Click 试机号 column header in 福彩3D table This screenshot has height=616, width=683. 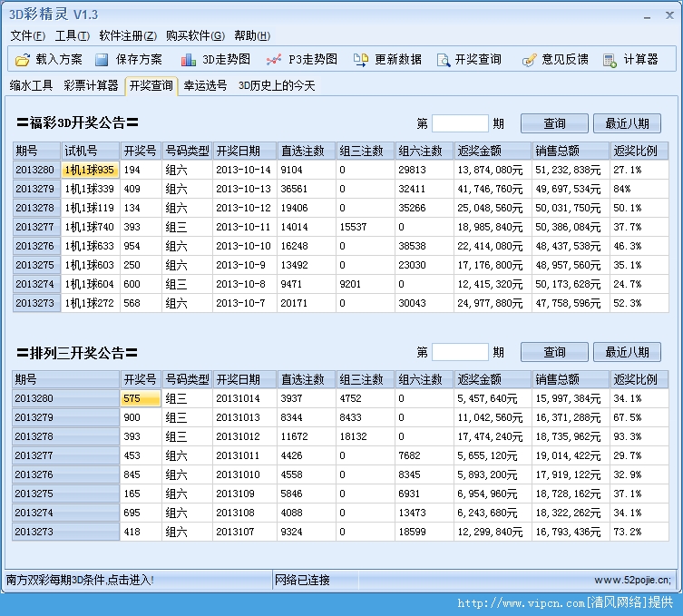[x=90, y=151]
